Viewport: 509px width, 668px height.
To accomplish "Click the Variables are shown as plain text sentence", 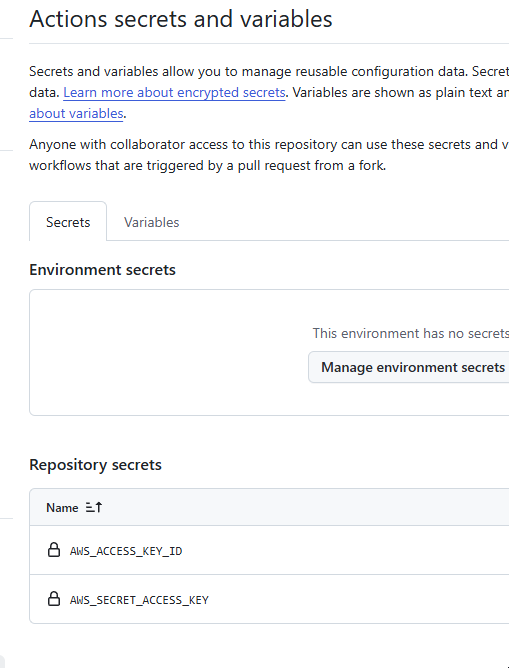I will 400,92.
